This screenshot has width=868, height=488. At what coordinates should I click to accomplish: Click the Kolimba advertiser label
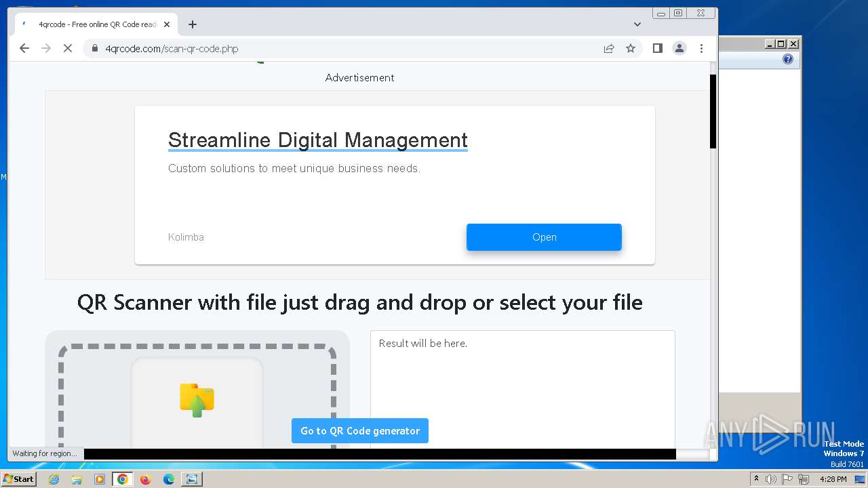pos(186,237)
